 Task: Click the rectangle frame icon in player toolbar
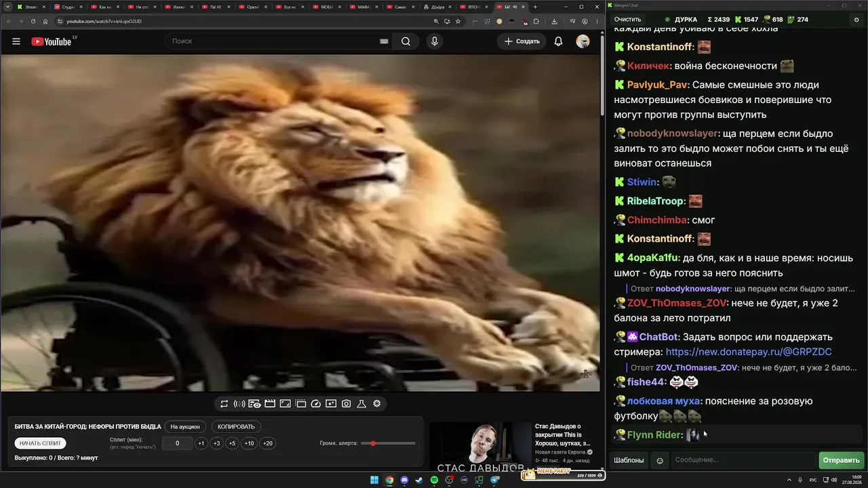[x=285, y=404]
